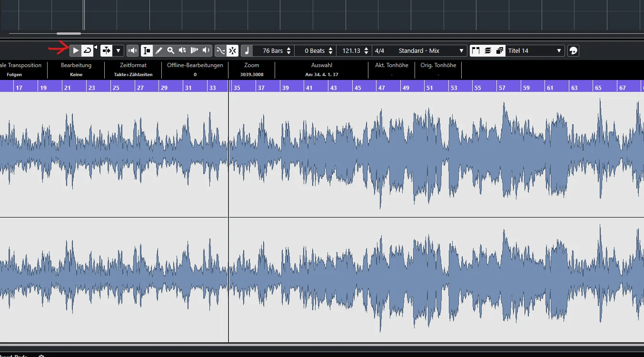Select the scrub speaker tool
Viewport: 644px width, 357px height.
182,50
